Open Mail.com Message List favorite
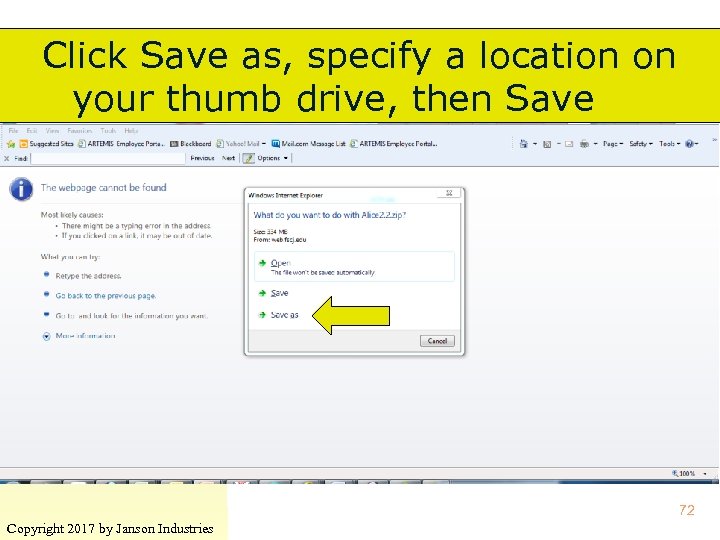 309,144
